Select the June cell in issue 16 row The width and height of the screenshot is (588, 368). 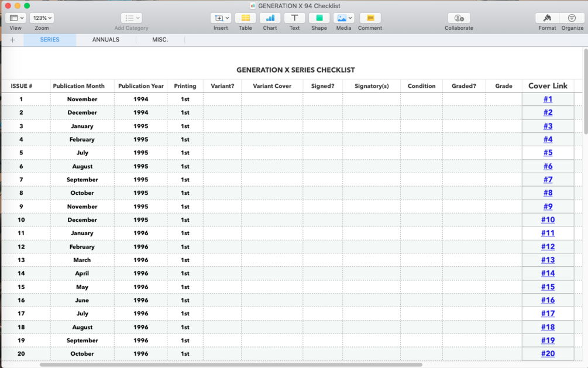click(x=82, y=300)
